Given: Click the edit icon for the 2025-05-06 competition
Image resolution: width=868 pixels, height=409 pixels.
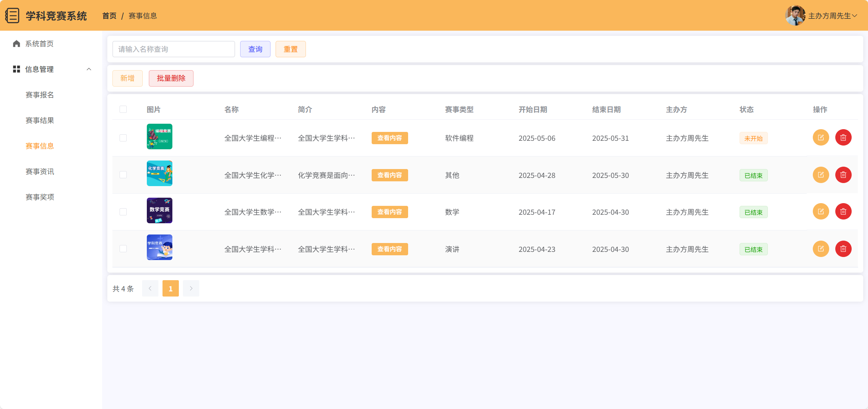Looking at the screenshot, I should coord(821,138).
